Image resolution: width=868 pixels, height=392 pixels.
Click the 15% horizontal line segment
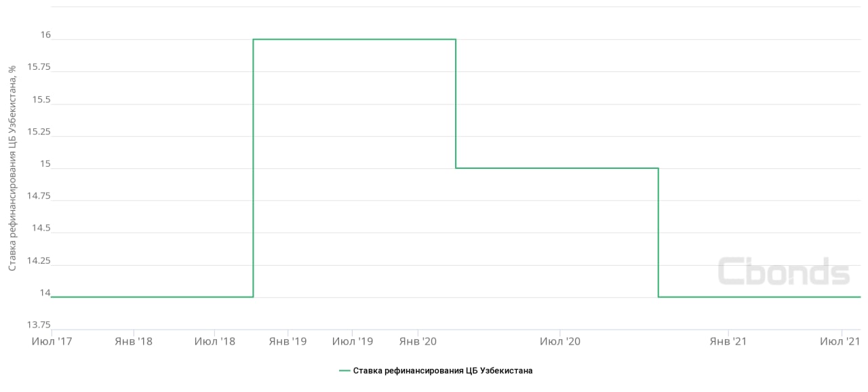coord(556,168)
